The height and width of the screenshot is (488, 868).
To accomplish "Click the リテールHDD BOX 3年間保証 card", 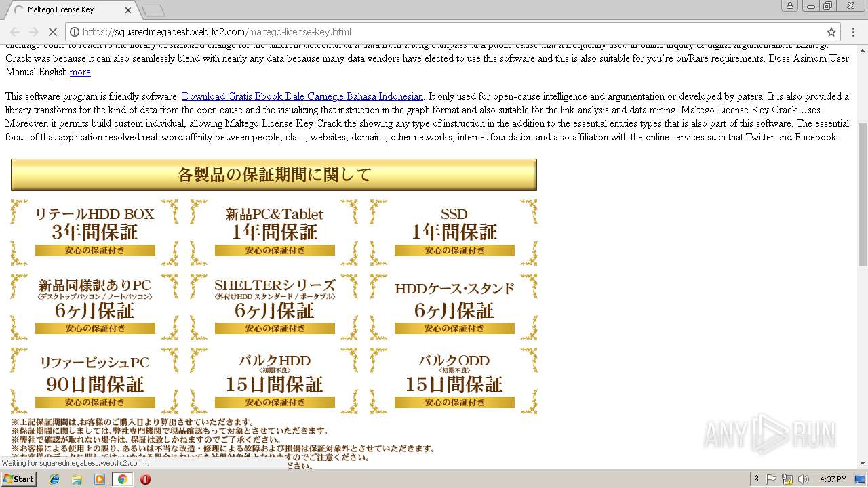I will click(x=95, y=232).
